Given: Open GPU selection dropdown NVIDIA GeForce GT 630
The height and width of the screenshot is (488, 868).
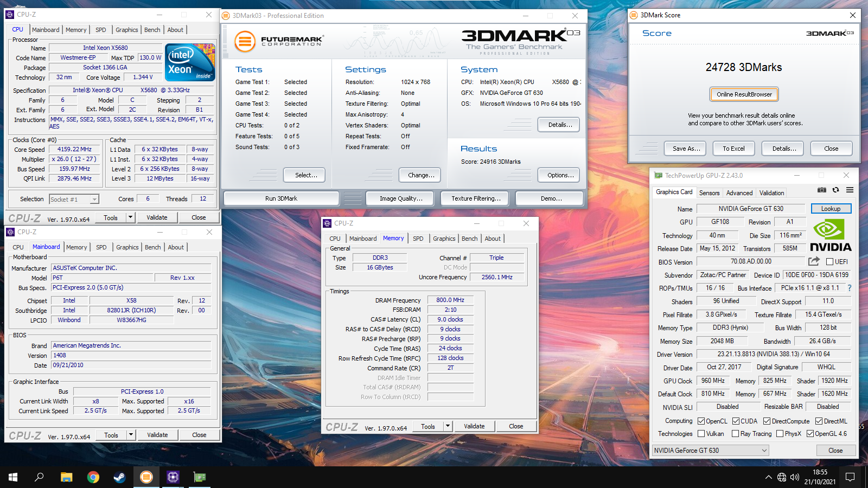Looking at the screenshot, I should tap(711, 451).
